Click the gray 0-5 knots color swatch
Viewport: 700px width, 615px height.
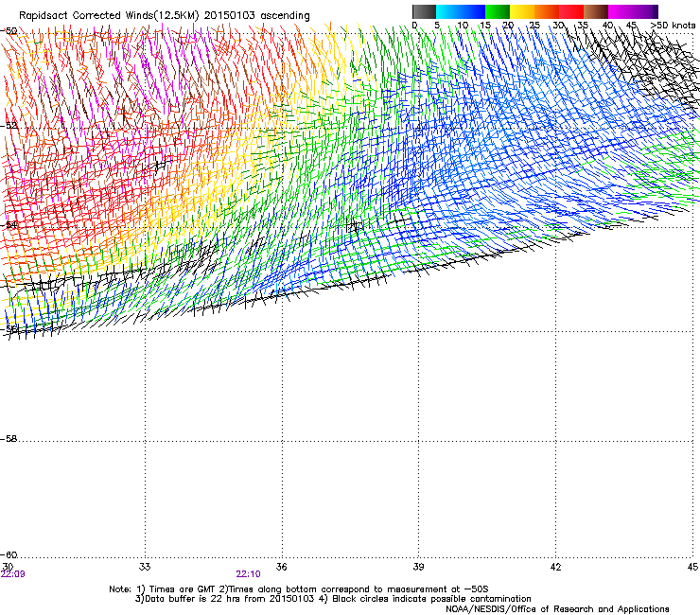pyautogui.click(x=424, y=11)
